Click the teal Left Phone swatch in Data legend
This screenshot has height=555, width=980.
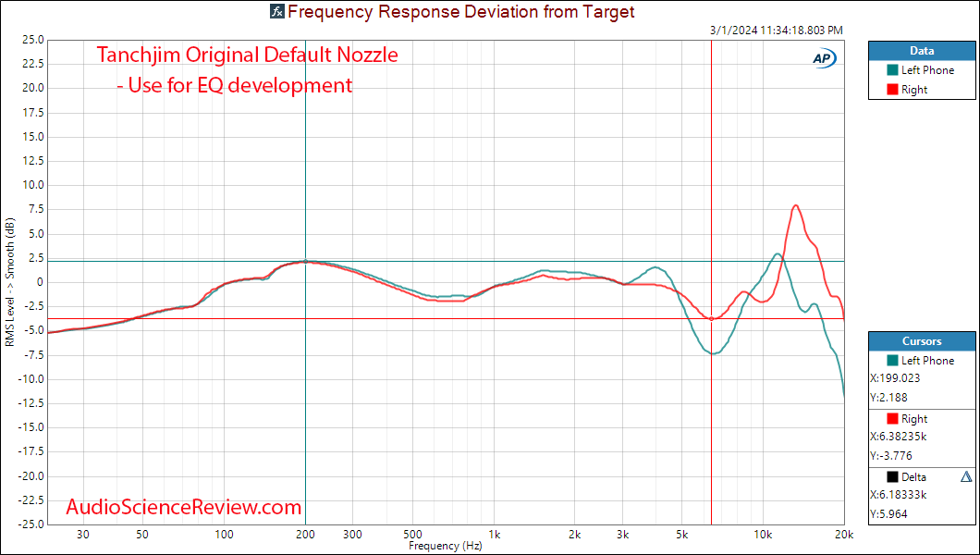pos(891,70)
